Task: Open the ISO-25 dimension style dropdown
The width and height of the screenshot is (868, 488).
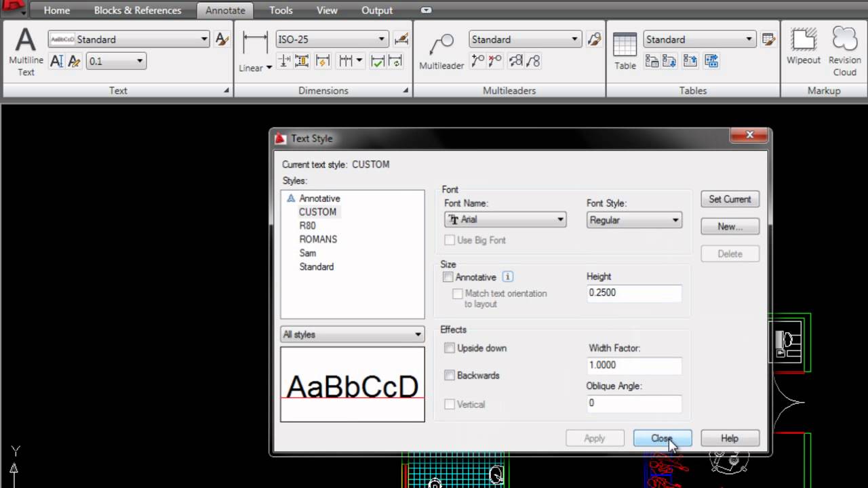Action: (332, 39)
